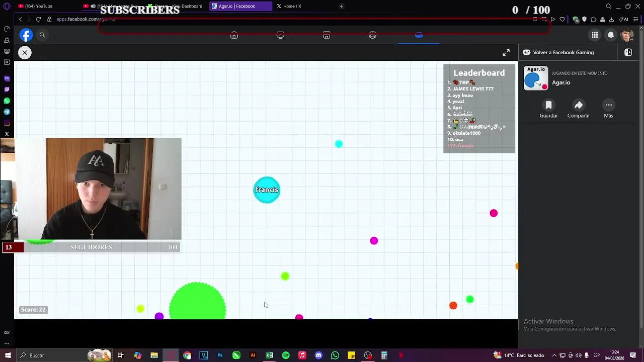Viewport: 644px width, 362px height.
Task: Click the francis player cell
Action: pyautogui.click(x=267, y=190)
